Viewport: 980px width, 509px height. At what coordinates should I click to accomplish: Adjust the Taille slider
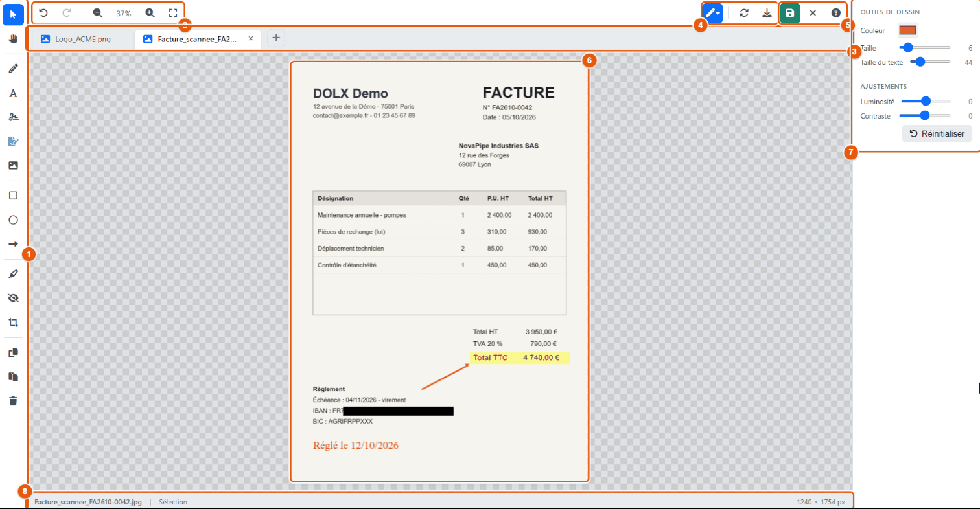coord(925,47)
